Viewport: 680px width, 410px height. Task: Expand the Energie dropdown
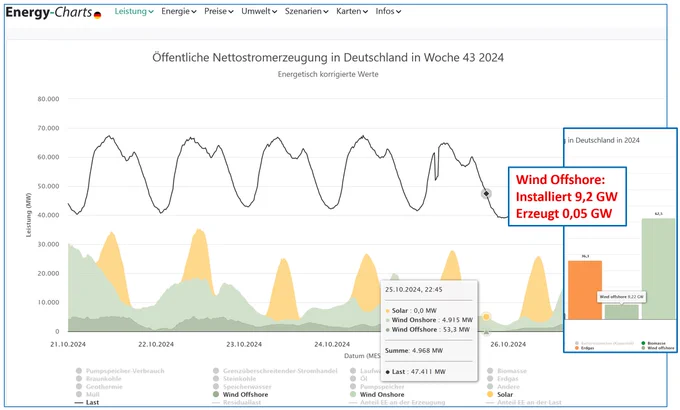[x=179, y=11]
